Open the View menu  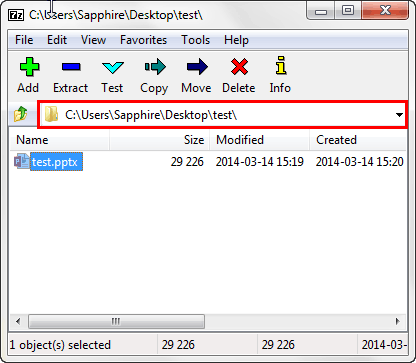pyautogui.click(x=93, y=40)
